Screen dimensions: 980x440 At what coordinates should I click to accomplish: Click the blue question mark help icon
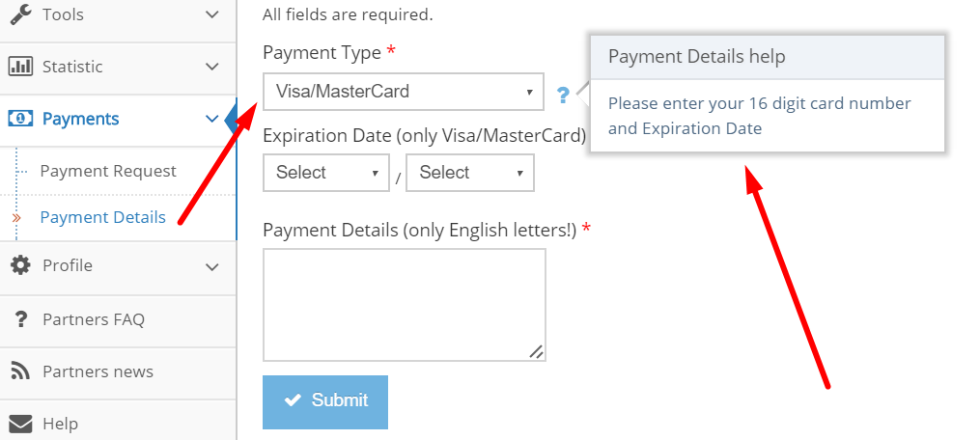coord(564,94)
